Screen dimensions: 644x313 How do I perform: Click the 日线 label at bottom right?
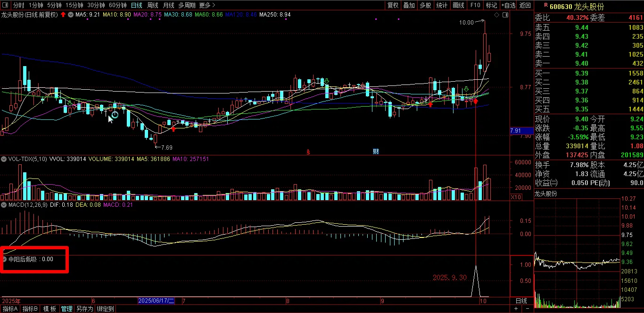pyautogui.click(x=521, y=301)
